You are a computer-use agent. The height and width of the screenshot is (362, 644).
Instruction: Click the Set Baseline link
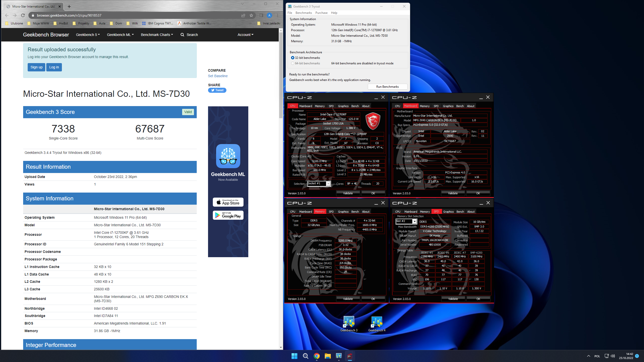pyautogui.click(x=218, y=76)
